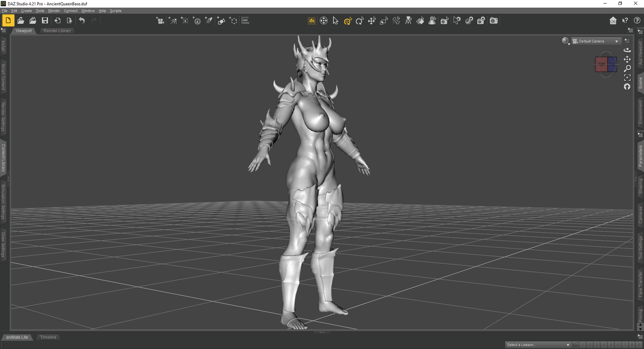Viewport: 644px width, 349px height.
Task: Undo the last action
Action: click(82, 21)
